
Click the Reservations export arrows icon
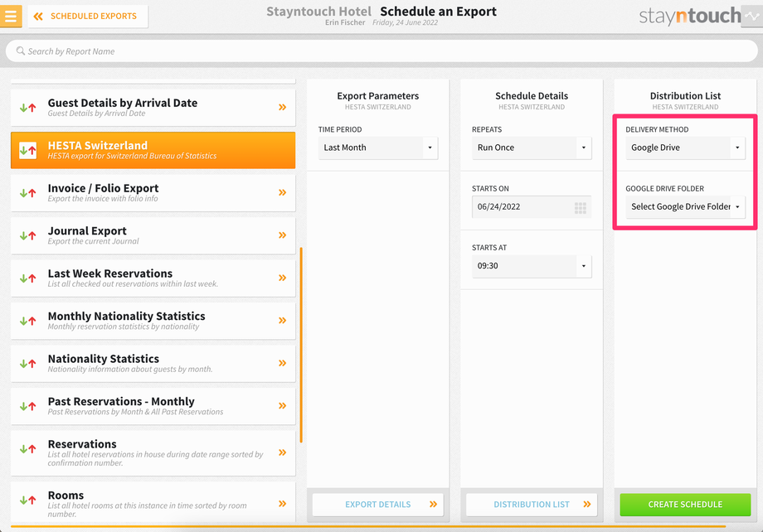[x=27, y=449]
